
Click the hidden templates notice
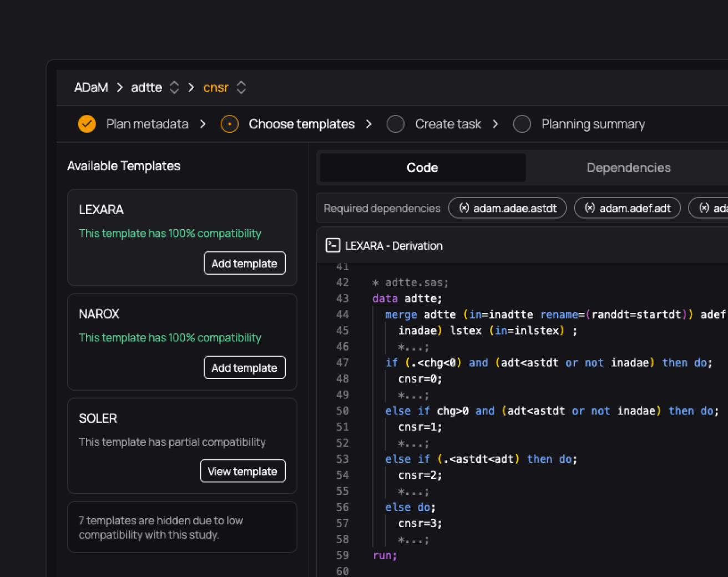tap(182, 527)
